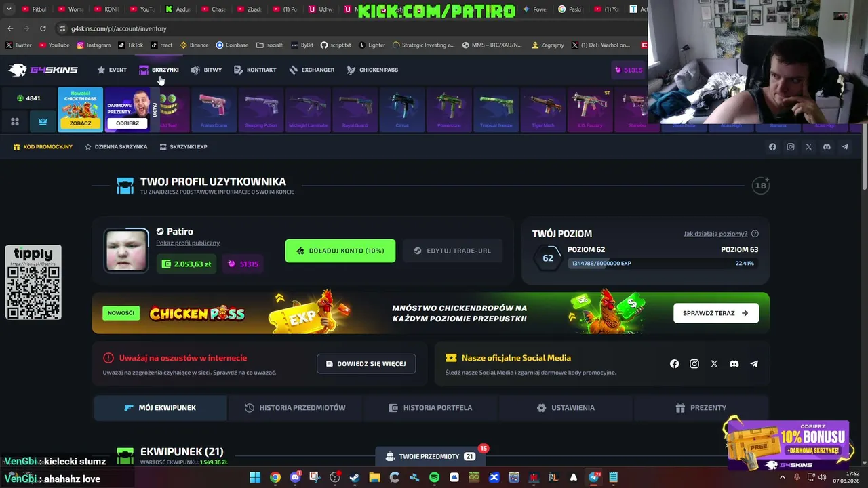Open Discord from the taskbar
This screenshot has height=488, width=868.
pyautogui.click(x=295, y=477)
